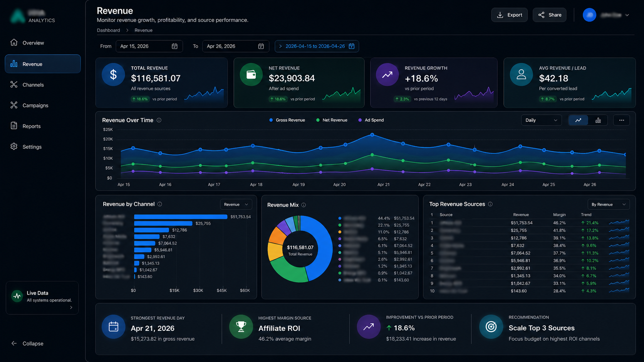
Task: Click the Settings gear icon
Action: (14, 147)
